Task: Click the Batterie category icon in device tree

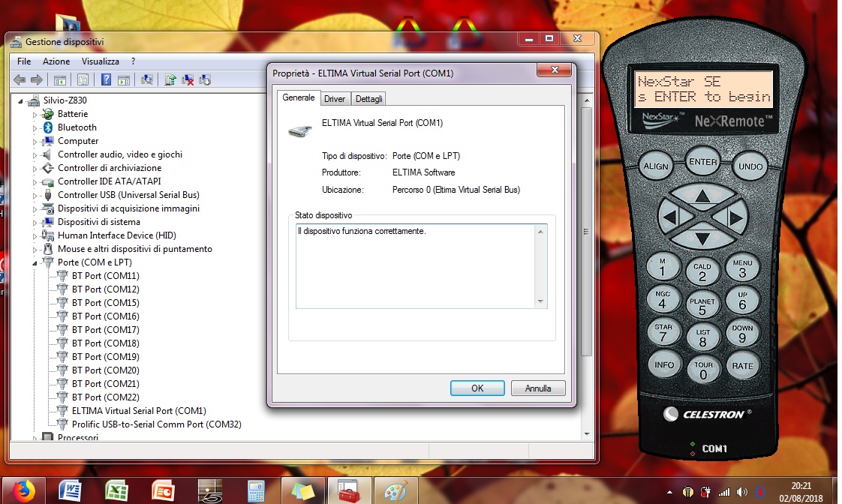Action: click(x=48, y=114)
